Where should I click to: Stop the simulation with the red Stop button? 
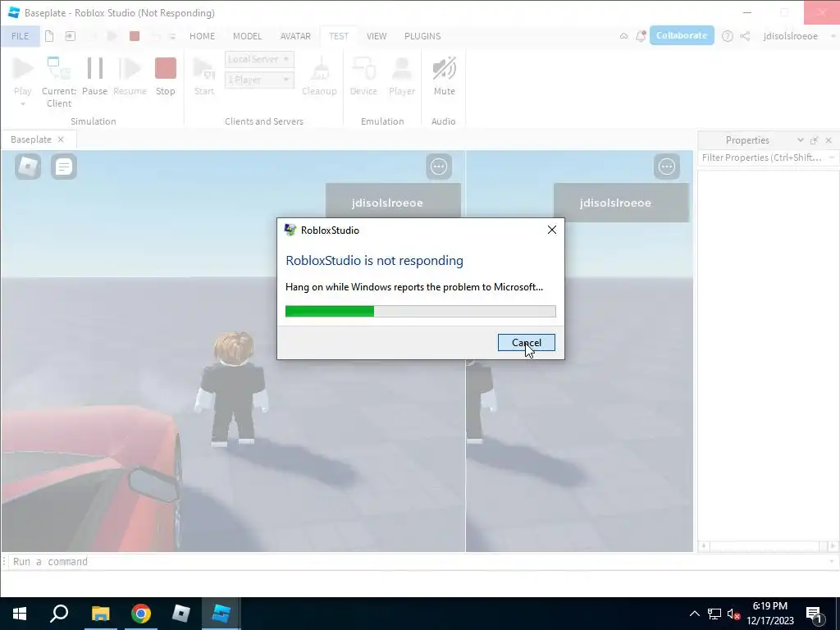166,69
